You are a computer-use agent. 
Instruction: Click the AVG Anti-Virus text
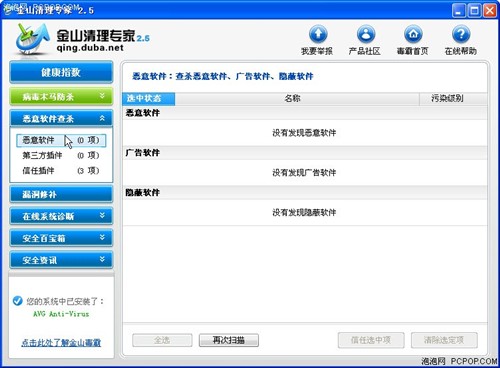61,314
